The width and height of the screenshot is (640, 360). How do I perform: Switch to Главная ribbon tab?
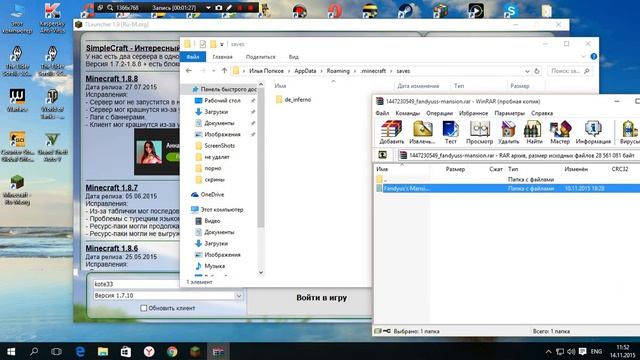point(222,57)
